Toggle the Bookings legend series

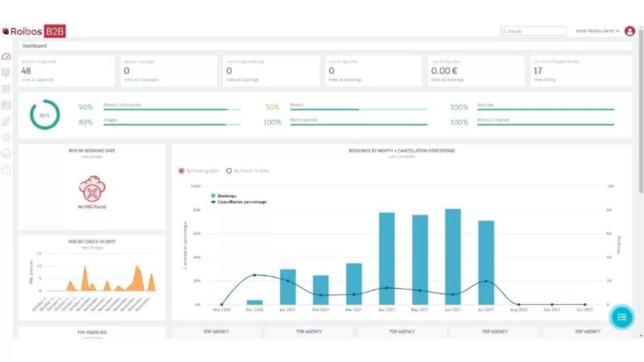[226, 196]
